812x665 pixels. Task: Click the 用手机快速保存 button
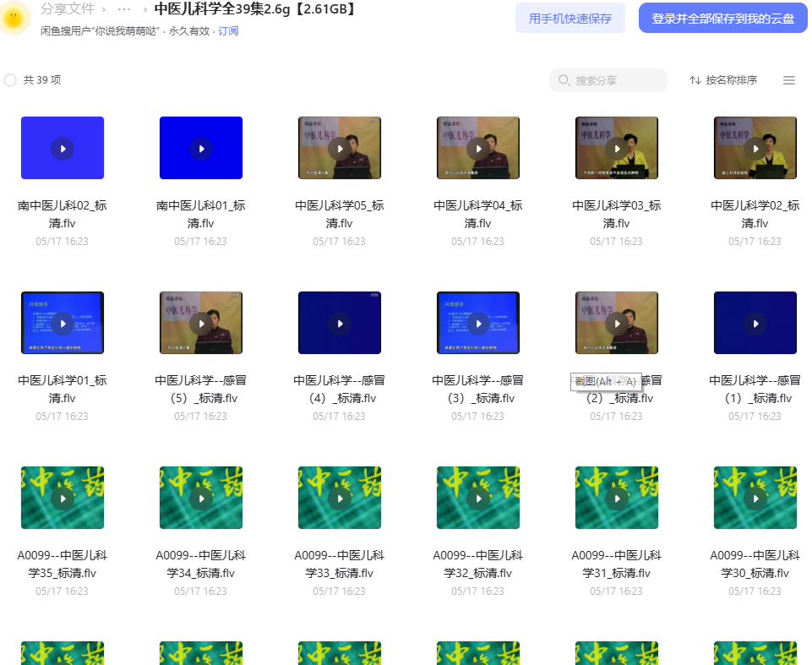point(569,18)
